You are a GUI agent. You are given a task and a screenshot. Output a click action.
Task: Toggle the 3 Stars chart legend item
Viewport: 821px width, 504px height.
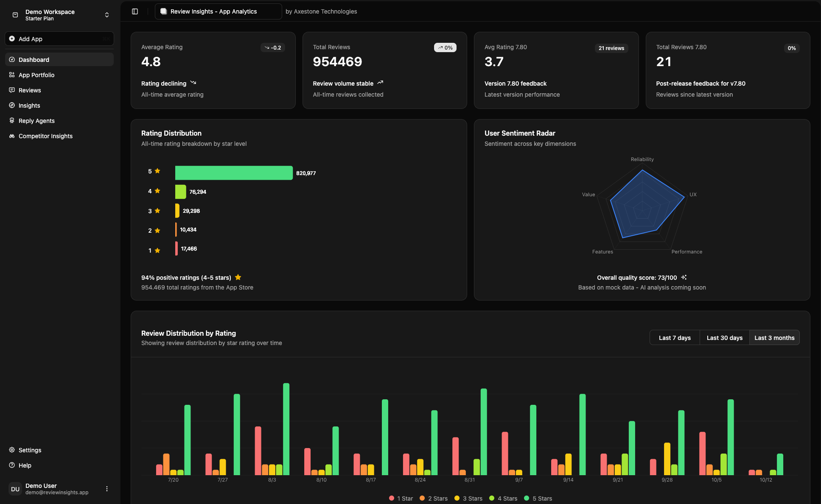[468, 498]
